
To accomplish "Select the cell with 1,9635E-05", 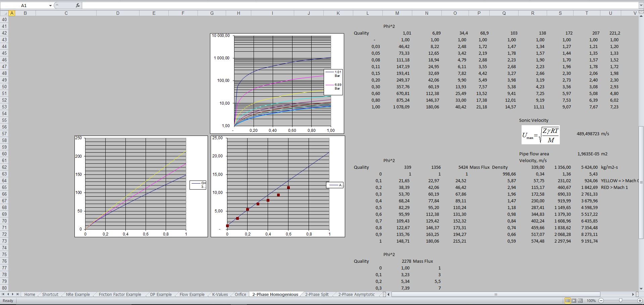I will pyautogui.click(x=588, y=154).
